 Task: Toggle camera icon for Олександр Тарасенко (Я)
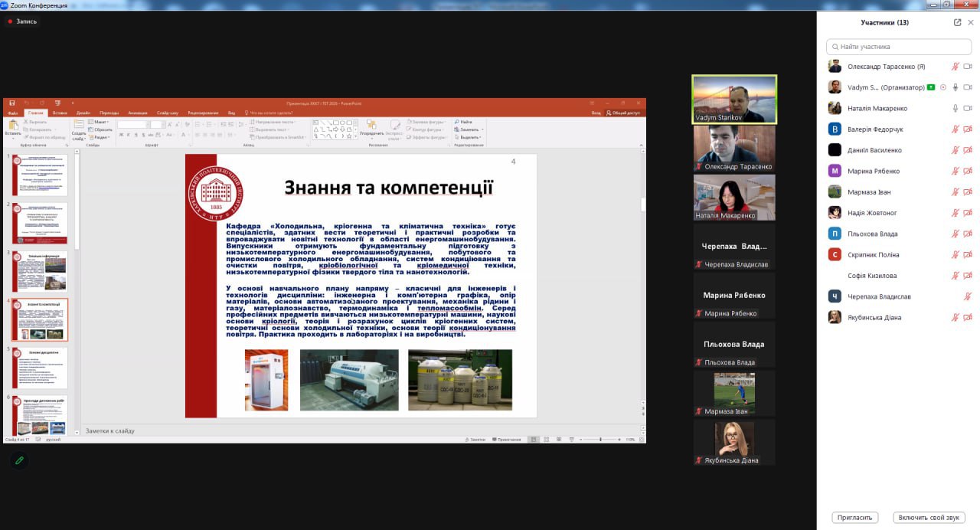967,67
